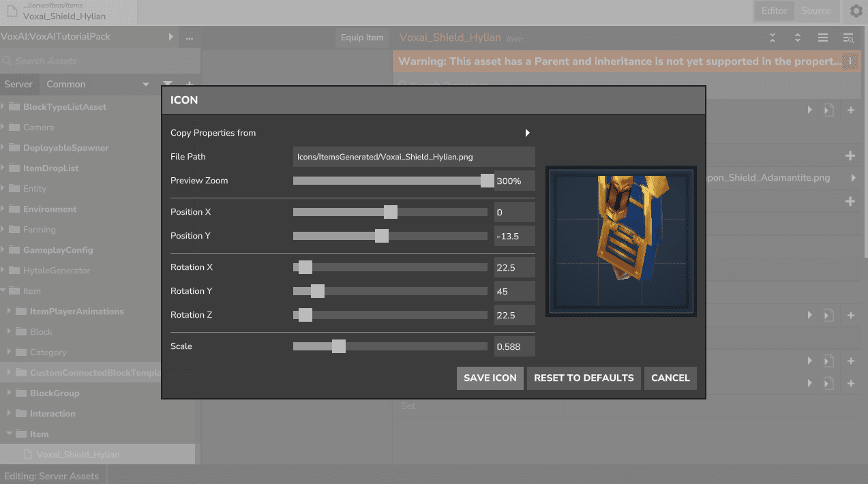The height and width of the screenshot is (484, 868).
Task: Open the Common dropdown in asset panel
Action: tap(145, 85)
